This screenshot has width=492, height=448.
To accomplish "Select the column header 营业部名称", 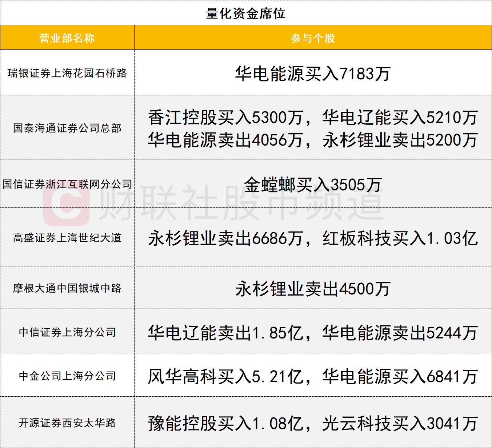I will coord(67,38).
